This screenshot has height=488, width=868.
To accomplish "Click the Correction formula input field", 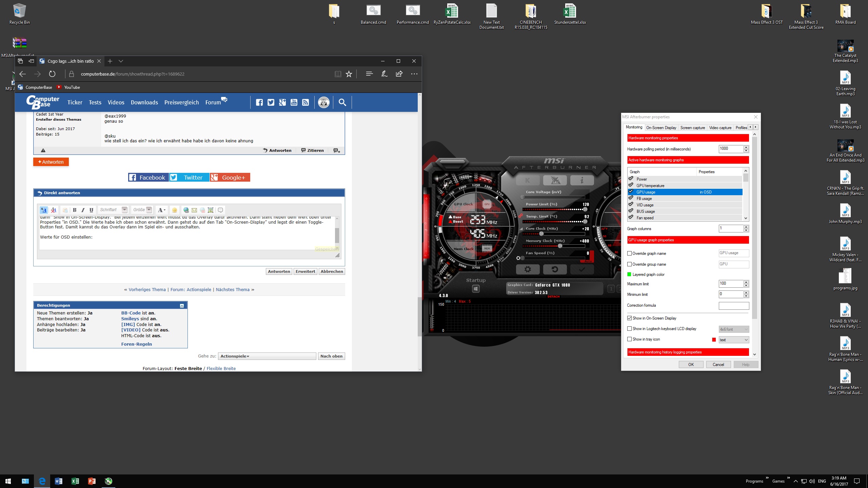I will click(733, 306).
